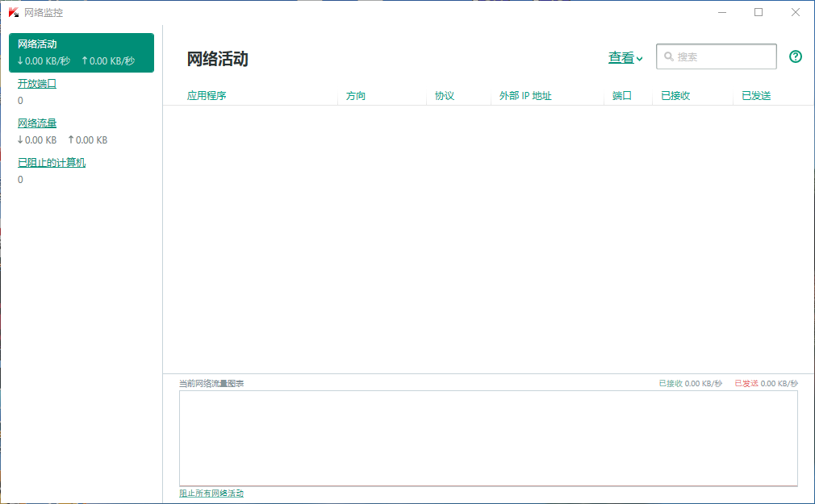Viewport: 815px width, 504px height.
Task: Minimize the 网络监控 window
Action: tap(722, 12)
